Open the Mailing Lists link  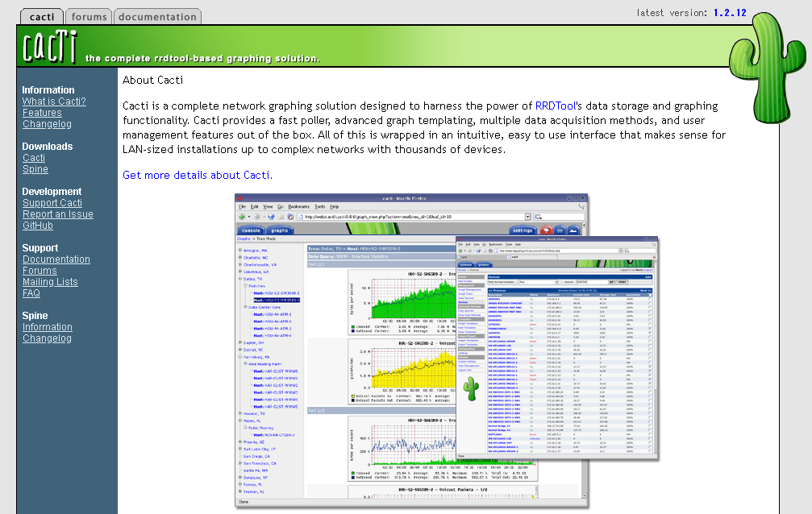pyautogui.click(x=50, y=282)
